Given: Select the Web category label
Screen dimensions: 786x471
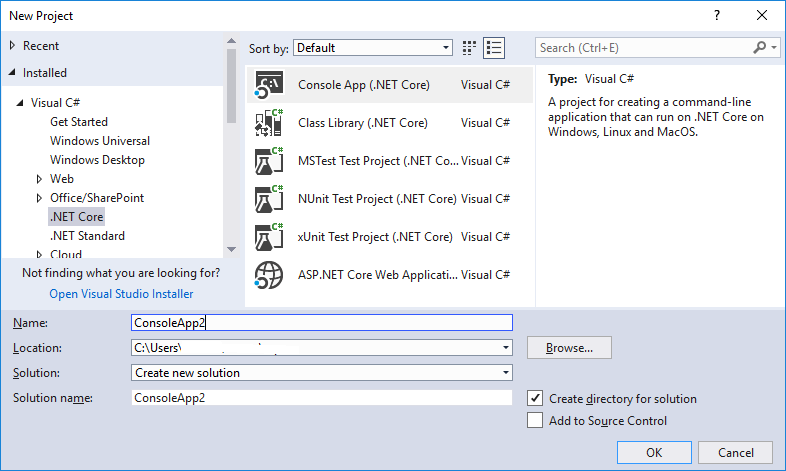Looking at the screenshot, I should (62, 179).
